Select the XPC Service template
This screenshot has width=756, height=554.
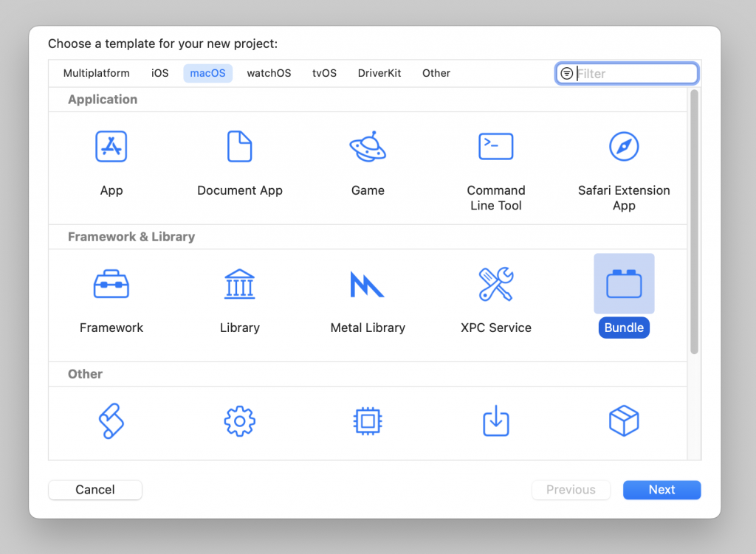495,284
